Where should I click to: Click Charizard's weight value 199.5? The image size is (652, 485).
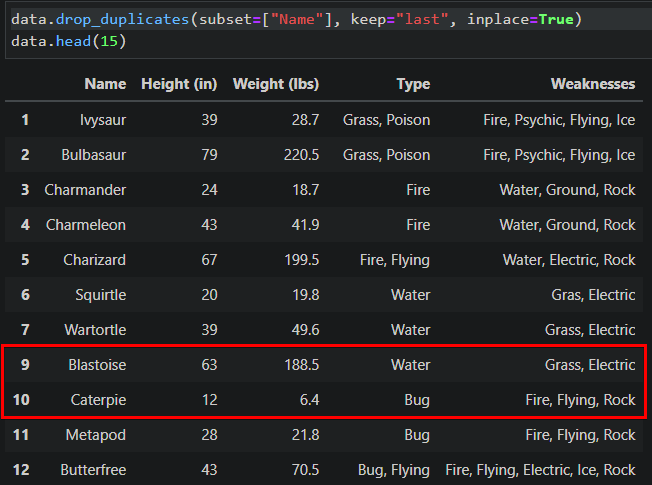point(301,260)
